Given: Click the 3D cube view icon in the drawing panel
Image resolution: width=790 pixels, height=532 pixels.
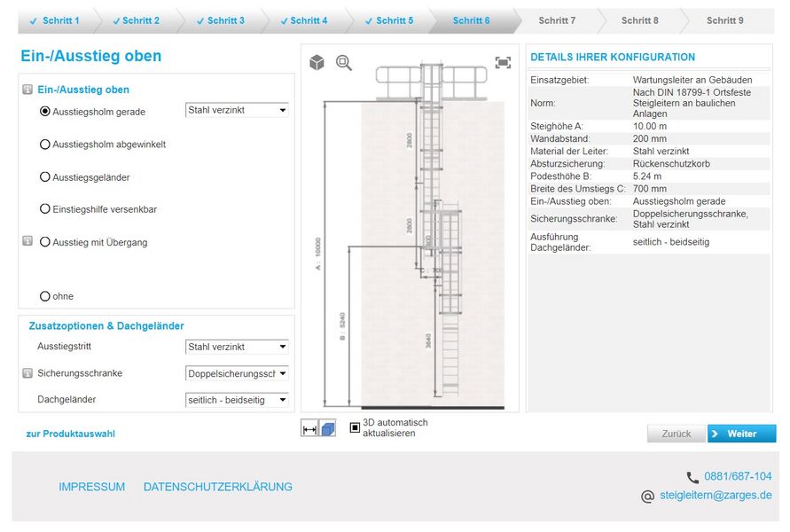Looking at the screenshot, I should [x=317, y=62].
